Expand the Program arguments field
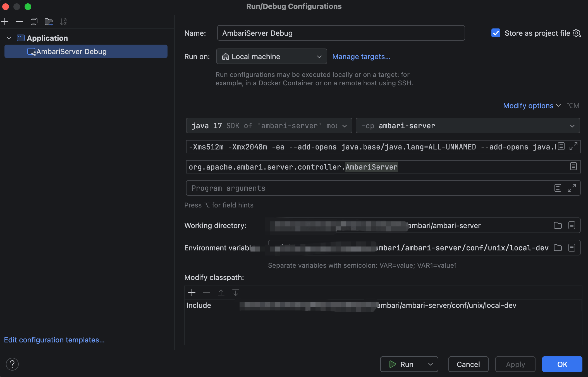Screen dimensions: 588x377 coord(572,188)
